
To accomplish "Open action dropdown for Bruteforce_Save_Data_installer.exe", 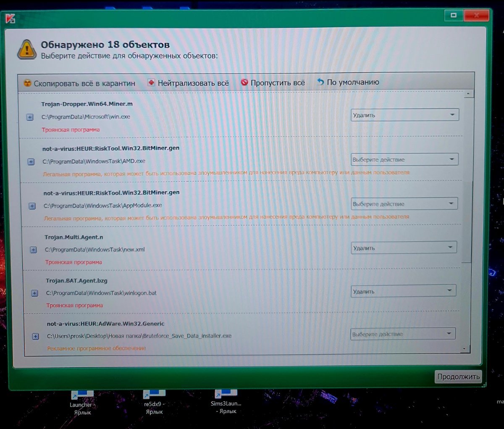I will point(403,334).
